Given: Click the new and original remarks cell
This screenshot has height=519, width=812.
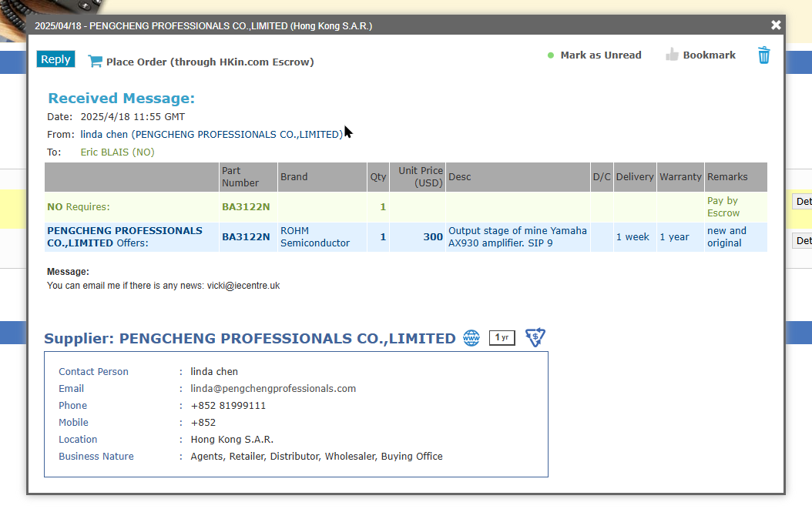Looking at the screenshot, I should pyautogui.click(x=736, y=237).
